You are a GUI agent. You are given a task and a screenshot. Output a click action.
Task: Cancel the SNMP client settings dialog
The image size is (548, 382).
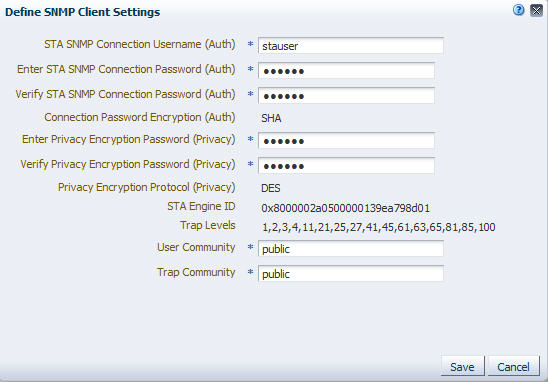513,367
